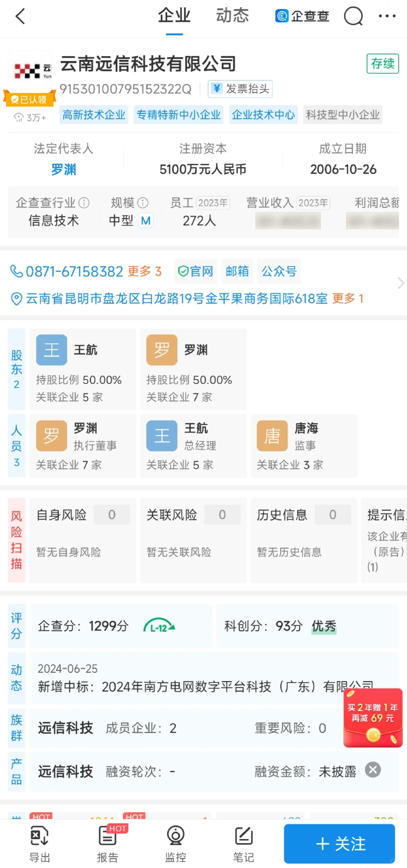The image size is (407, 868).
Task: Tap the blurred 营业收入 2023年 value
Action: (288, 221)
